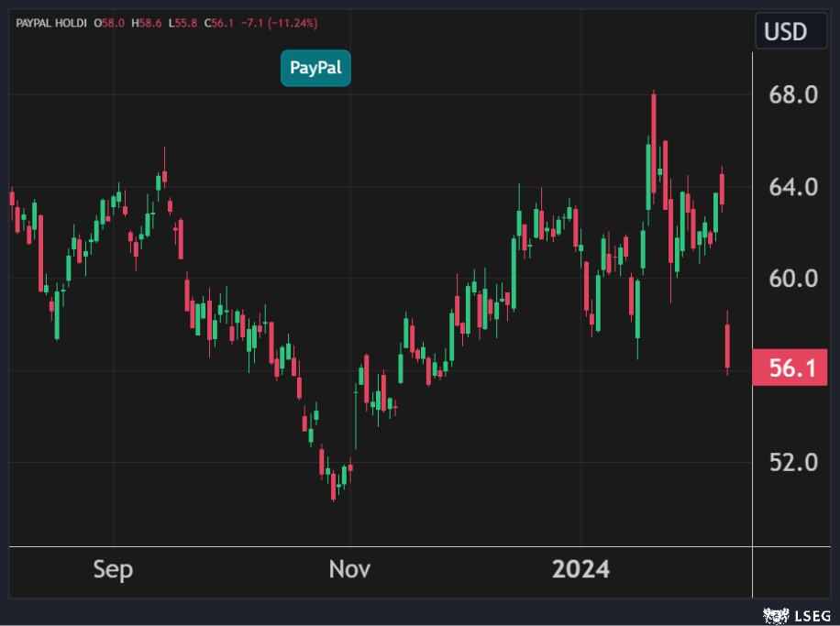
Task: Open the USD currency selector
Action: (785, 32)
